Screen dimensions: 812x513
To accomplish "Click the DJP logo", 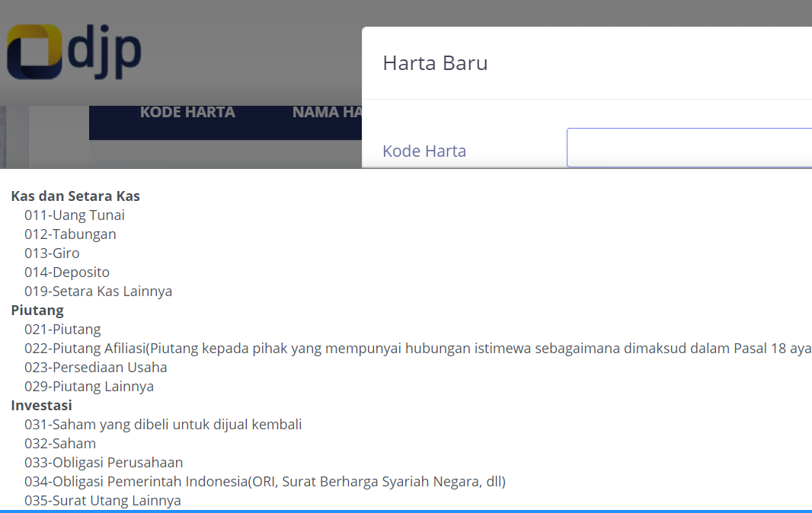I will point(73,52).
